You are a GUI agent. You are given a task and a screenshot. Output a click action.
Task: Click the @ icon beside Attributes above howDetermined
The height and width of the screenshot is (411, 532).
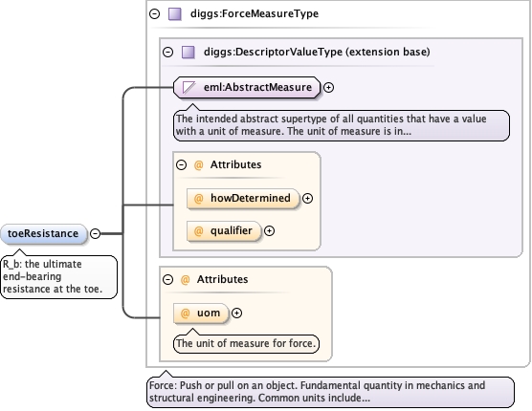(198, 165)
